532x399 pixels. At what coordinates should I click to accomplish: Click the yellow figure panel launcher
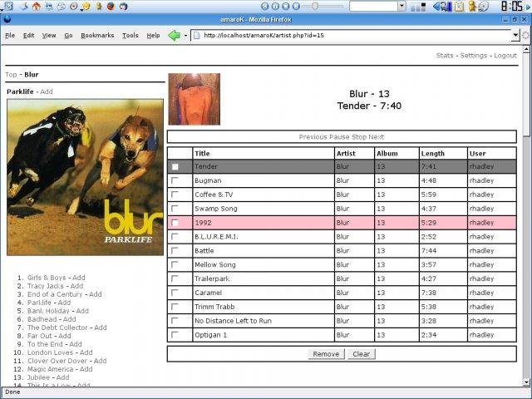(x=99, y=6)
